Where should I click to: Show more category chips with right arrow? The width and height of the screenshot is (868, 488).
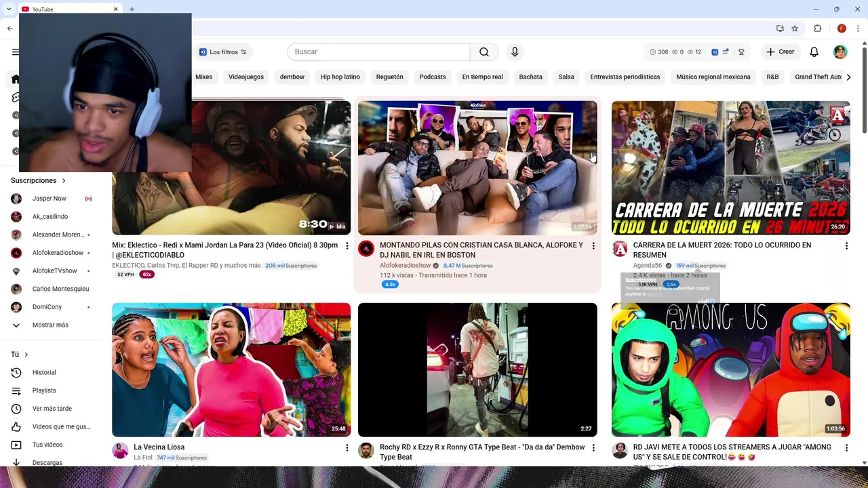click(x=848, y=77)
